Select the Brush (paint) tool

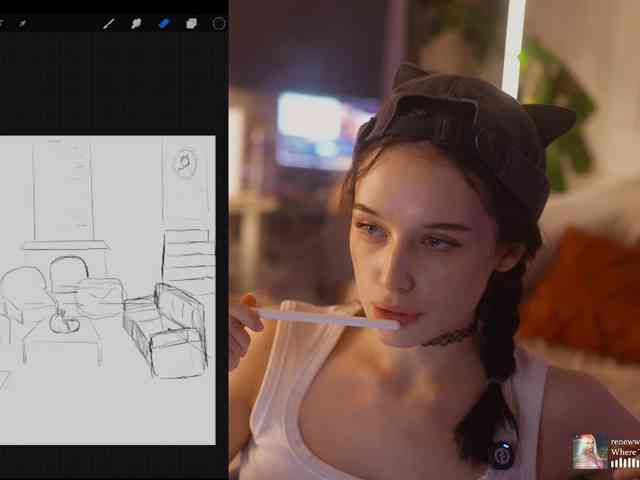(109, 24)
